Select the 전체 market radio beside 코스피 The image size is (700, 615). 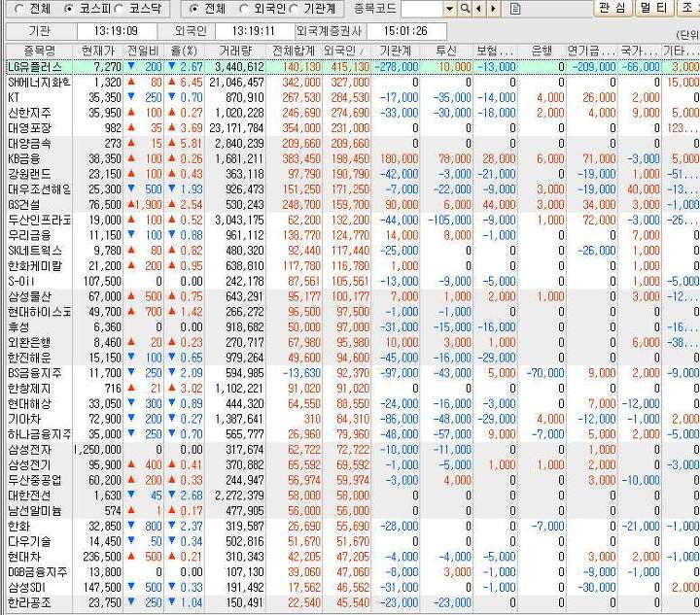pyautogui.click(x=18, y=9)
